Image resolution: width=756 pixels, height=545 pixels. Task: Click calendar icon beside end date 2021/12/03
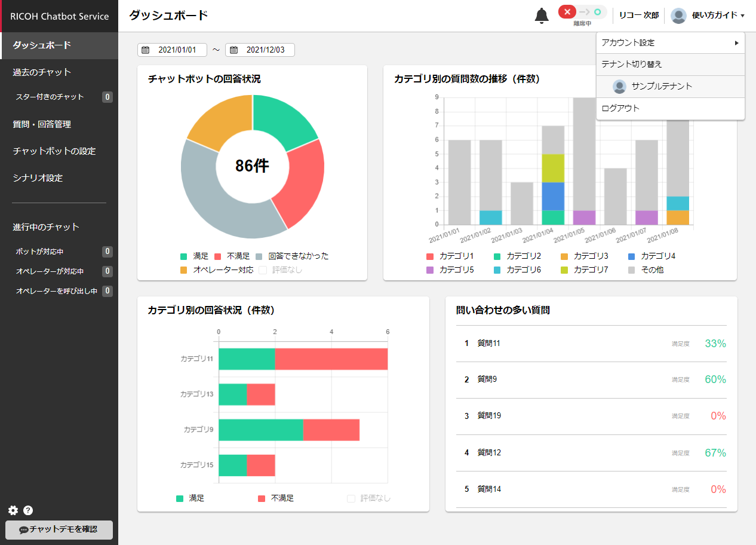(x=233, y=50)
